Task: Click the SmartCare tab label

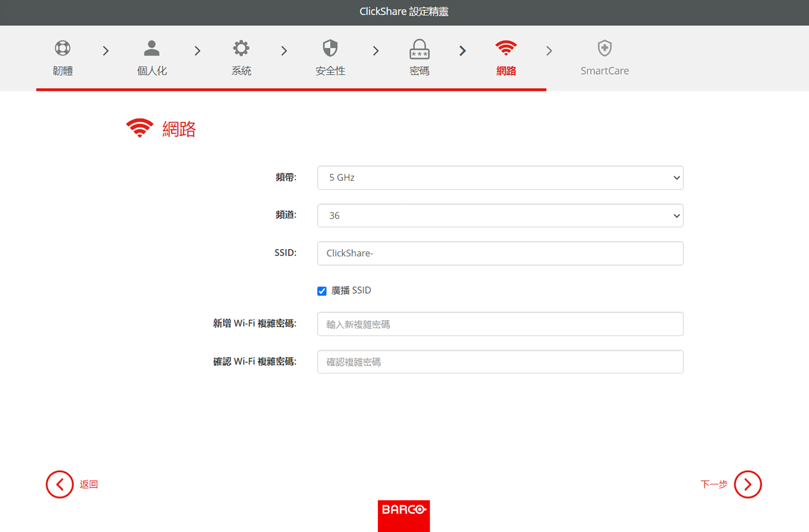Action: 604,71
